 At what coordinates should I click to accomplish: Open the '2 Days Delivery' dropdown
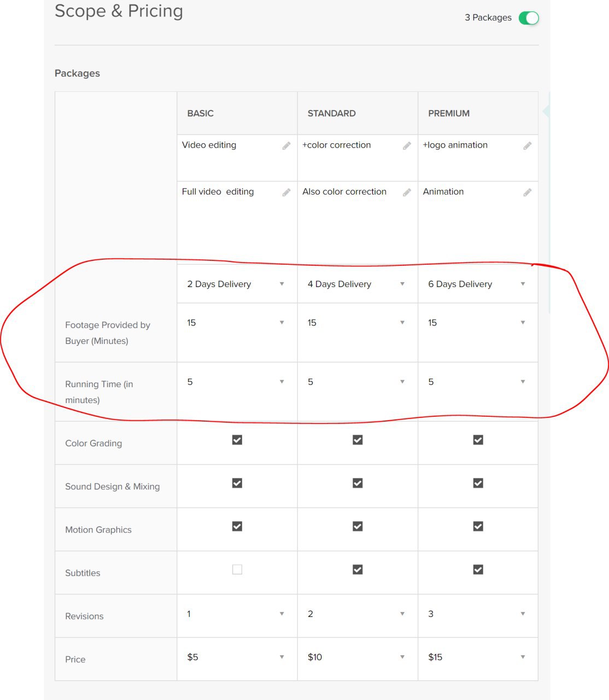coord(237,284)
